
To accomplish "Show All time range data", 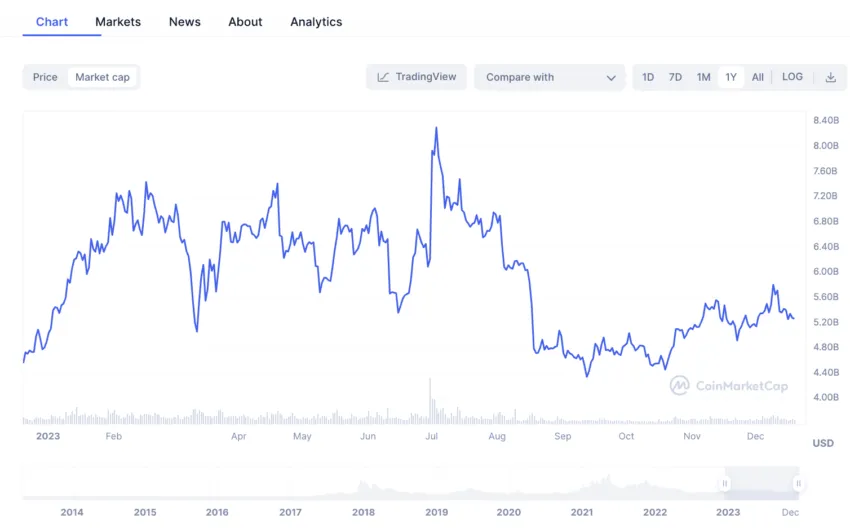I will coord(758,77).
